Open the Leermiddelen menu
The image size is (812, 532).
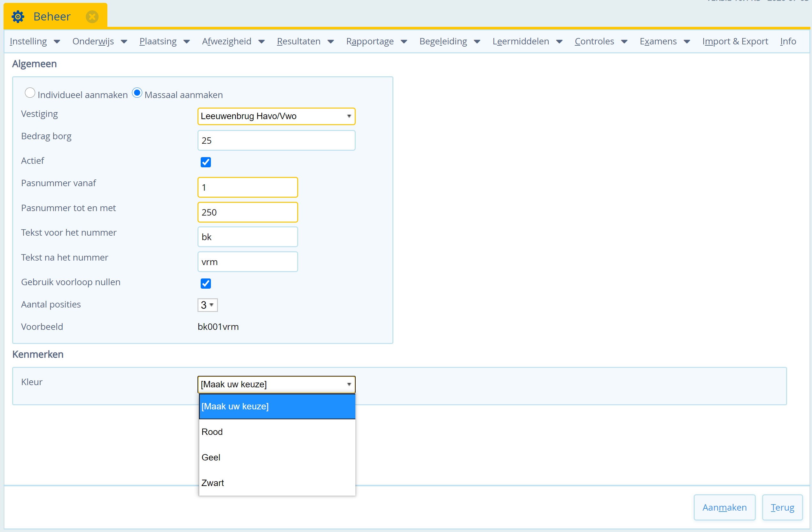pos(528,41)
